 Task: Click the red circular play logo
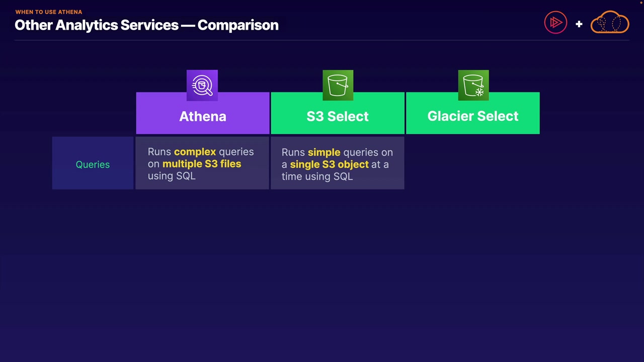coord(555,23)
